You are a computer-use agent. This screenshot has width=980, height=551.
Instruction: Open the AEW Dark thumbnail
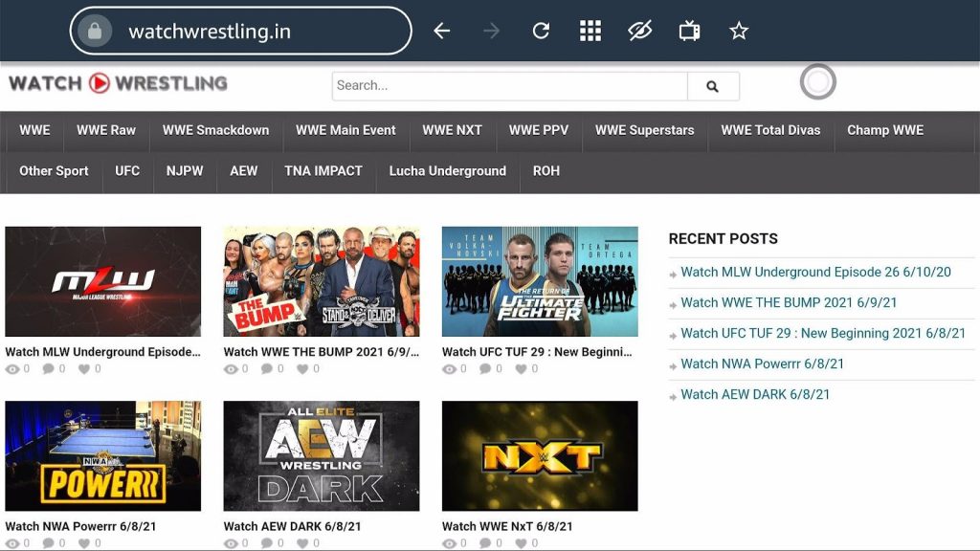point(322,456)
